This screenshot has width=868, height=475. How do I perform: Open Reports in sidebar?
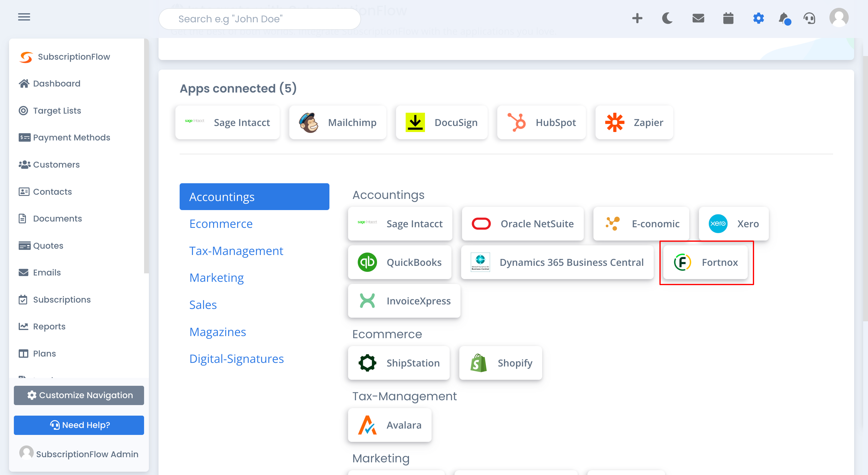point(42,326)
